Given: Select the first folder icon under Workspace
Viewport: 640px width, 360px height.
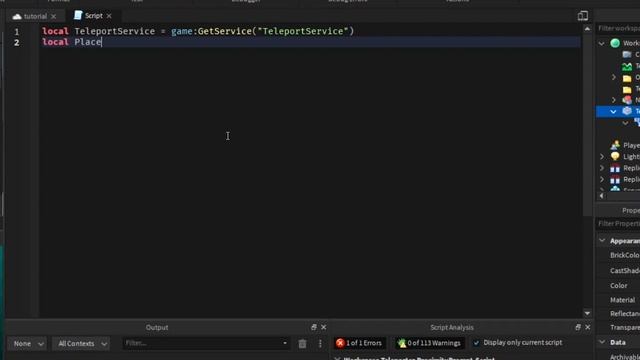Looking at the screenshot, I should 627,78.
